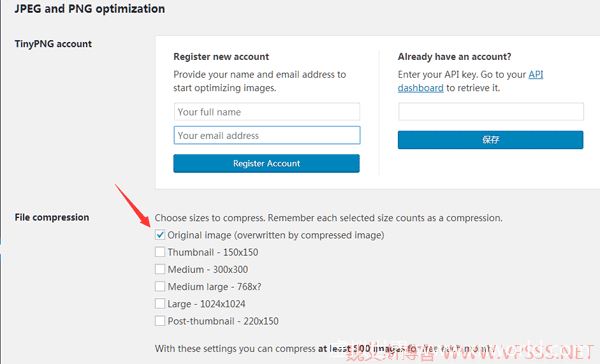Enable the Post-thumbnail 220x150 checkbox
Image resolution: width=600 pixels, height=364 pixels.
pyautogui.click(x=160, y=321)
